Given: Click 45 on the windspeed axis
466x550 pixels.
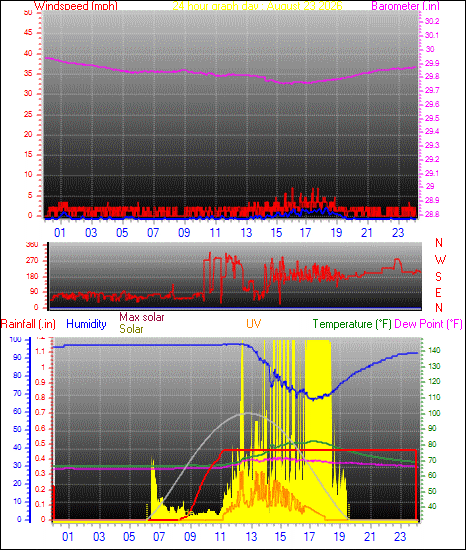Looking at the screenshot, I should (28, 33).
